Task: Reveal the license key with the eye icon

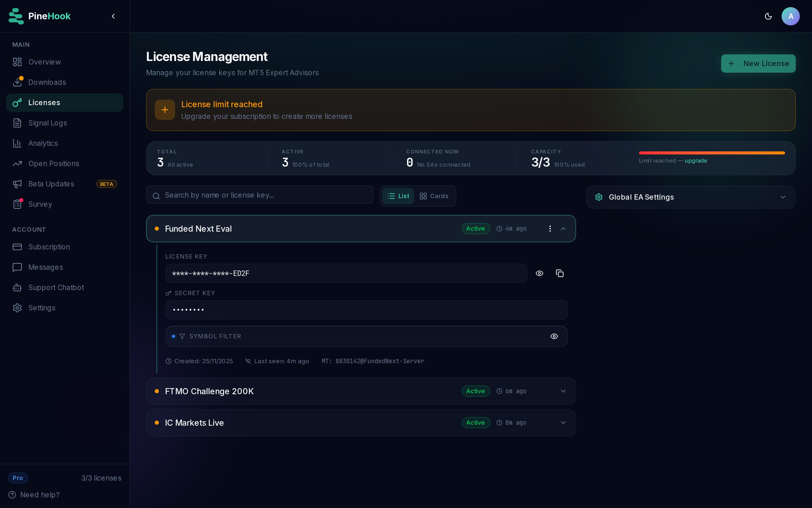Action: pos(539,274)
